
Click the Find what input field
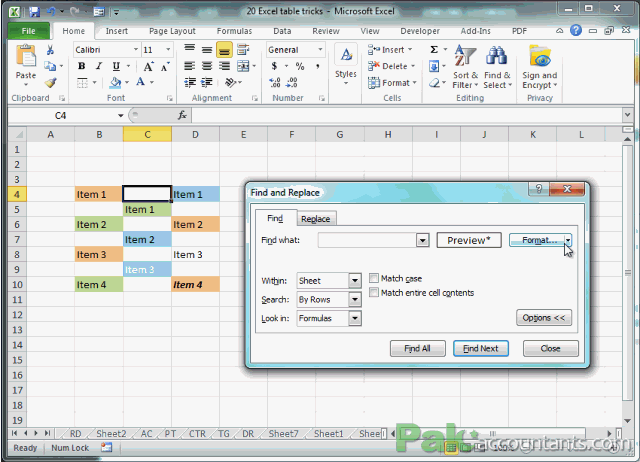[367, 240]
